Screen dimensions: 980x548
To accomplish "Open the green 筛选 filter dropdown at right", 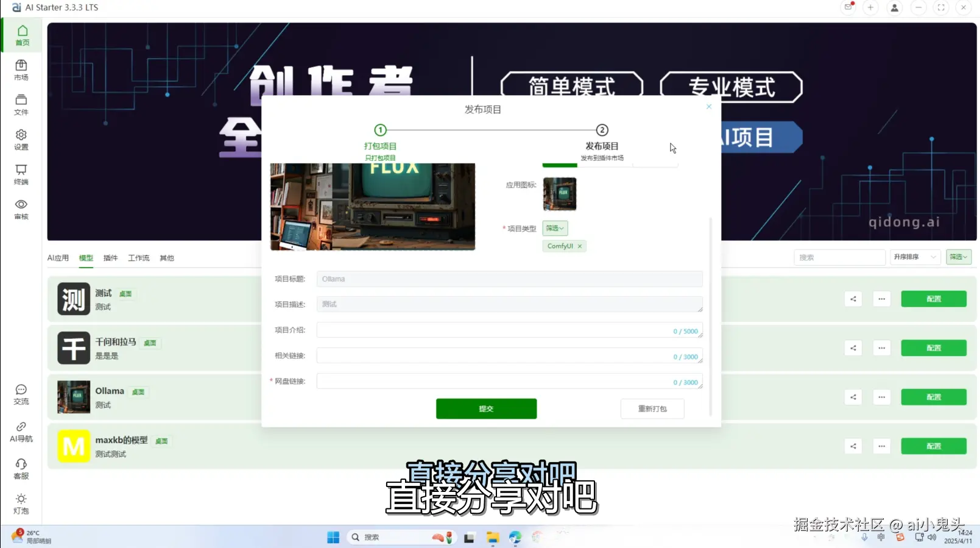I will click(958, 257).
